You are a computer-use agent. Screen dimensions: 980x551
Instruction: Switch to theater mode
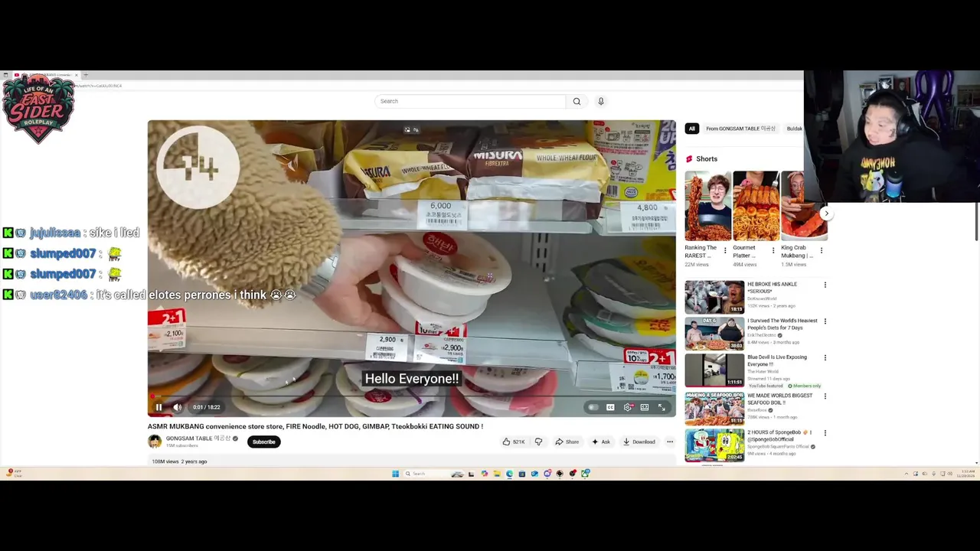[645, 407]
